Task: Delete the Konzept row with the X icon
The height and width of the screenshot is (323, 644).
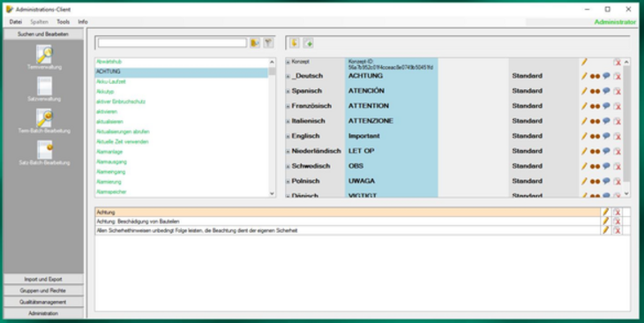Action: pyautogui.click(x=617, y=63)
